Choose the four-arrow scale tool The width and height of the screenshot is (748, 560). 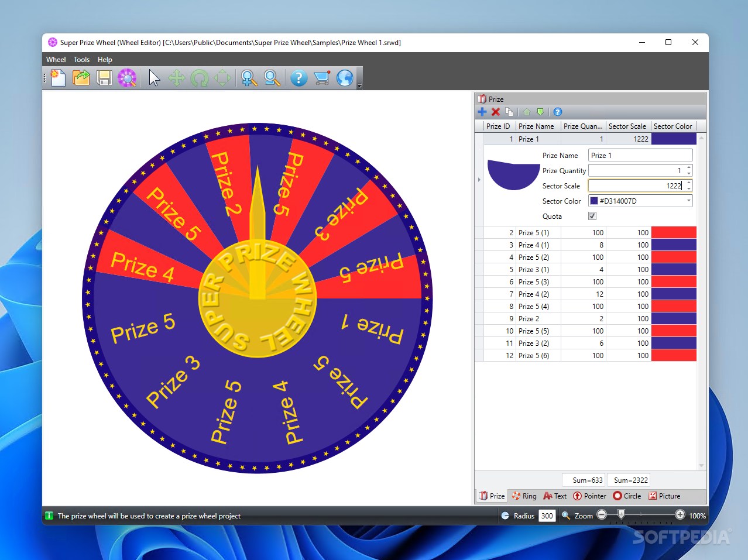point(222,78)
